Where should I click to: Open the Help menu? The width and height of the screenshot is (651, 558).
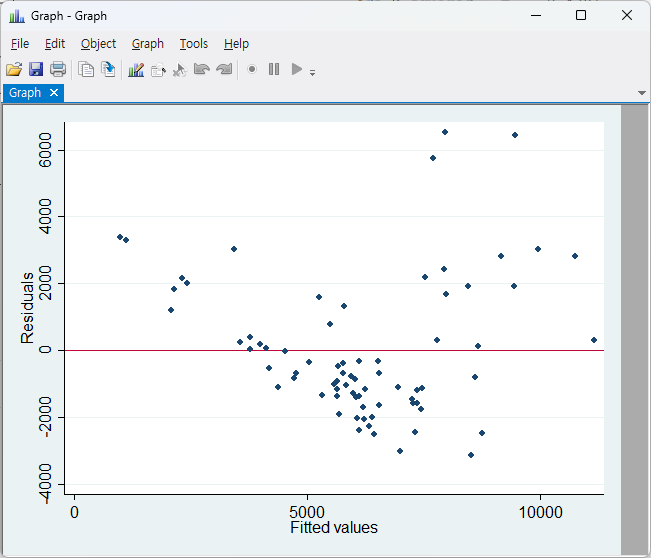236,44
